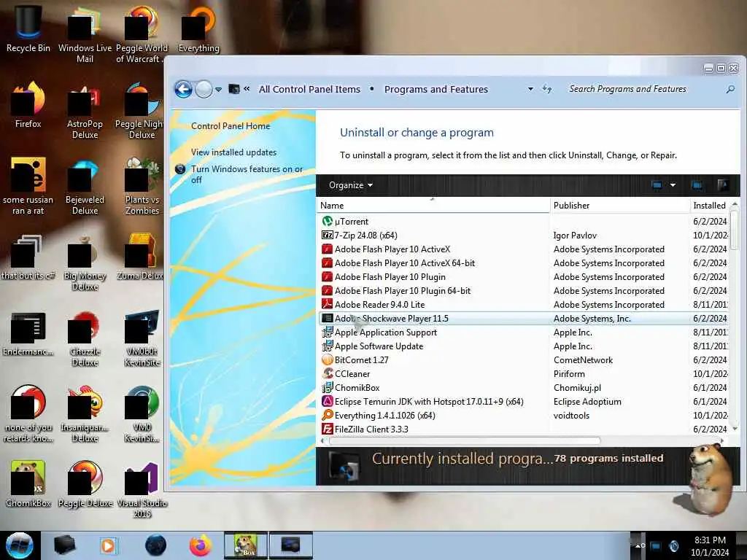747x560 pixels.
Task: Click the search magnifier icon
Action: tap(729, 89)
